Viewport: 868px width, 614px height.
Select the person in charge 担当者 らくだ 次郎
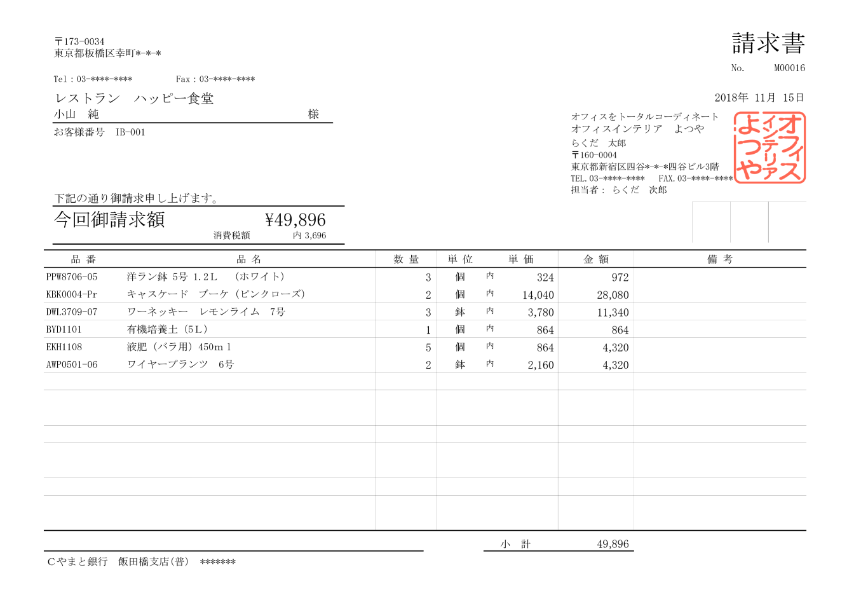click(619, 190)
